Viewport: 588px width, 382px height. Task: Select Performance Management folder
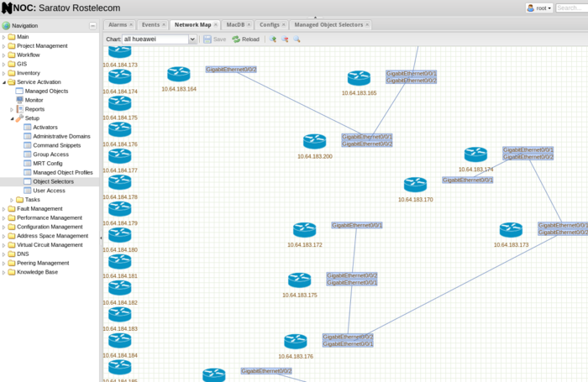point(49,217)
